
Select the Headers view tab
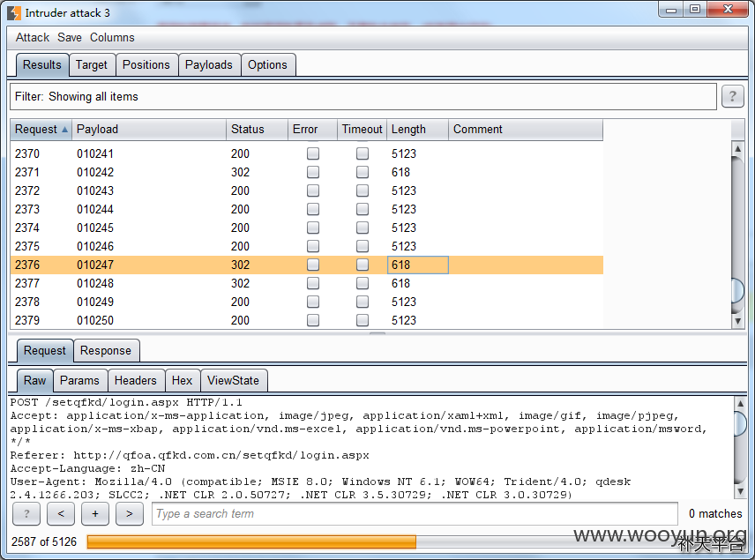136,380
